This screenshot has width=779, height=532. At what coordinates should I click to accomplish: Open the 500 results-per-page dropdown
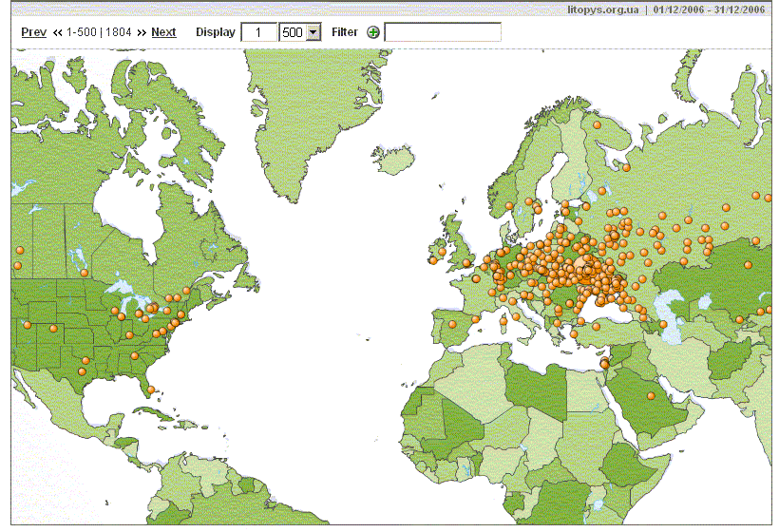pyautogui.click(x=313, y=32)
